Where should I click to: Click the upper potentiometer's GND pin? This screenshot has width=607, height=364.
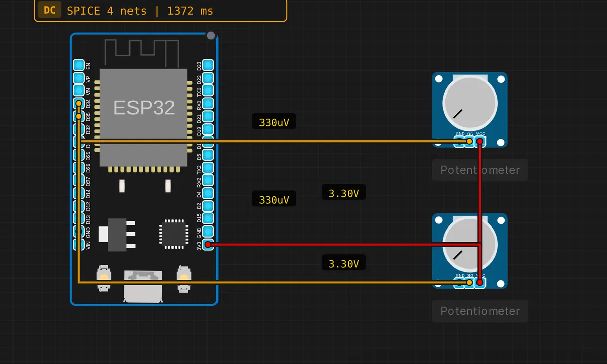click(460, 142)
